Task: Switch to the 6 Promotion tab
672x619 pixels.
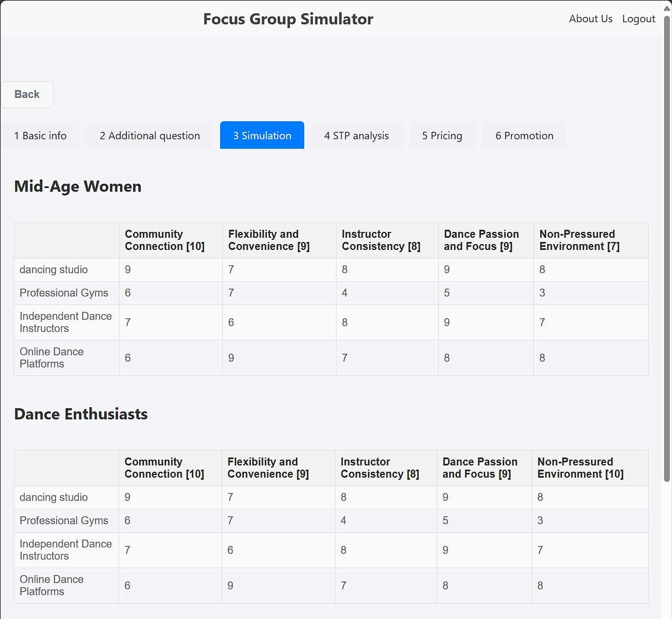Action: (524, 136)
